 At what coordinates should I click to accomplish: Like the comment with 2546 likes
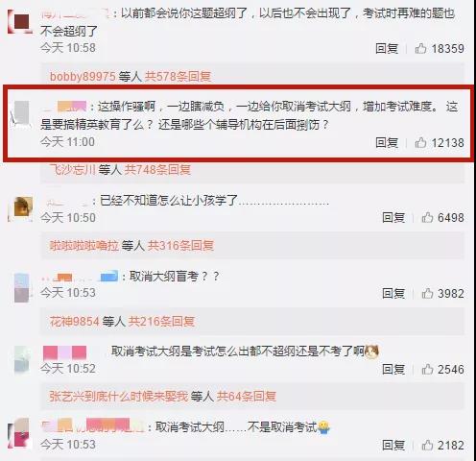click(427, 369)
